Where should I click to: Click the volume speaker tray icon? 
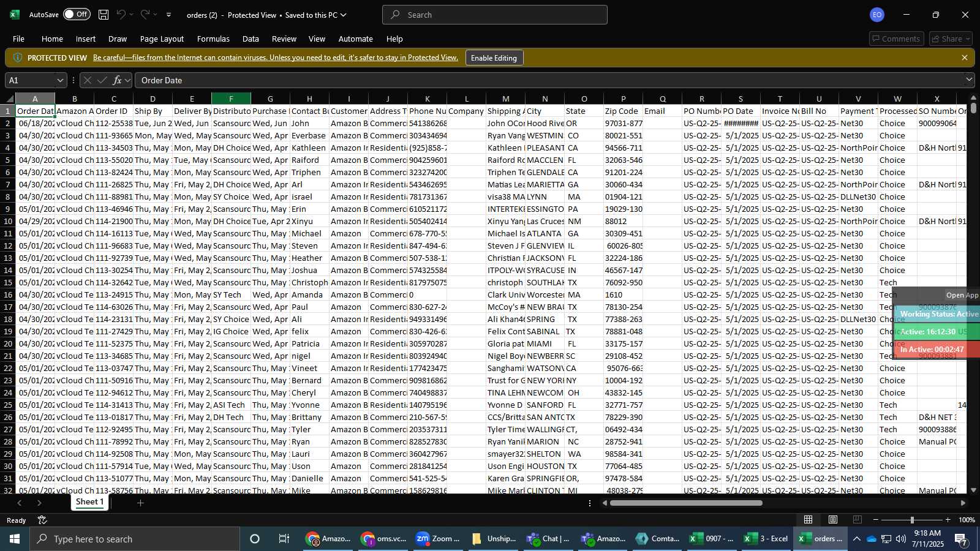[x=901, y=539]
